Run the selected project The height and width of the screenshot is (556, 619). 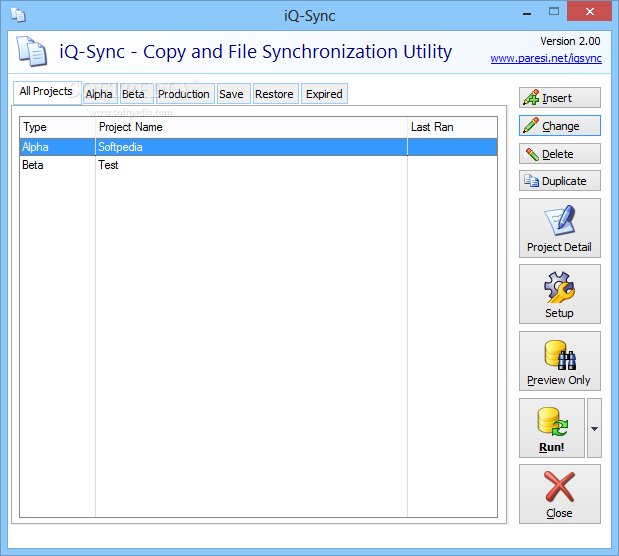pyautogui.click(x=551, y=428)
